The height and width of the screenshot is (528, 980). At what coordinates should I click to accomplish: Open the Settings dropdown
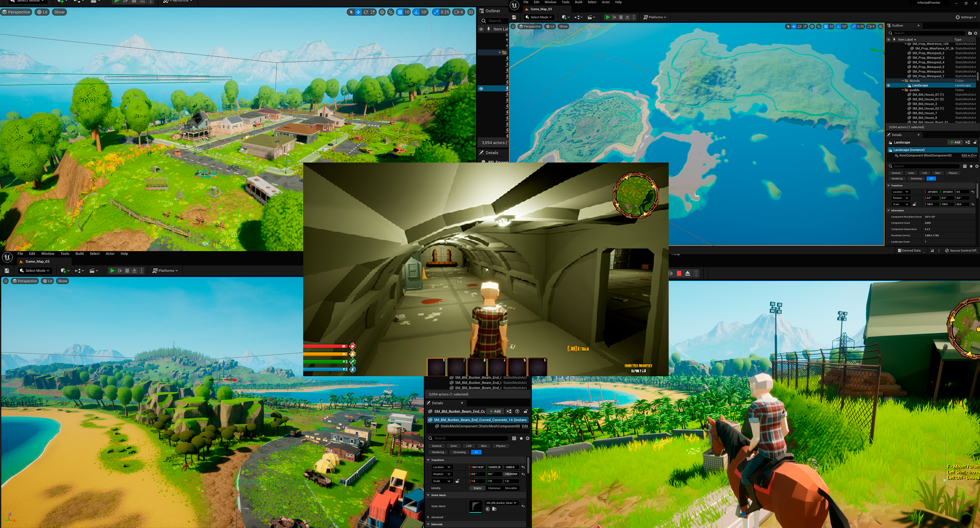pos(966,17)
